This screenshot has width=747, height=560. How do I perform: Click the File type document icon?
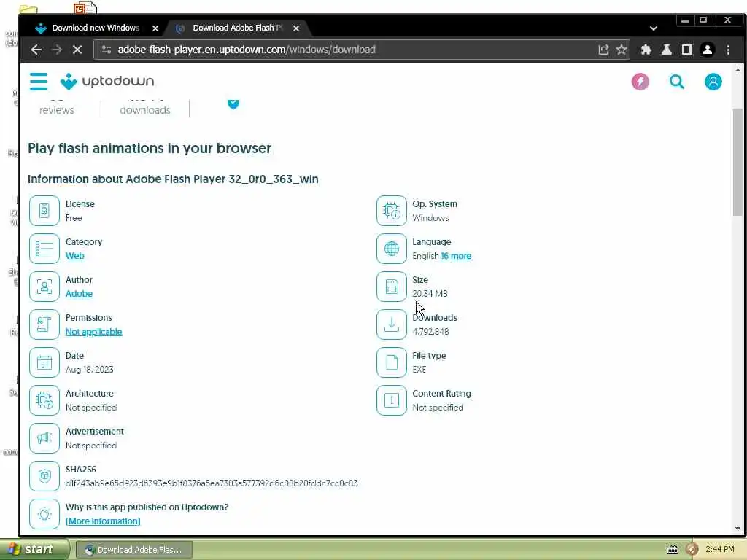point(392,362)
